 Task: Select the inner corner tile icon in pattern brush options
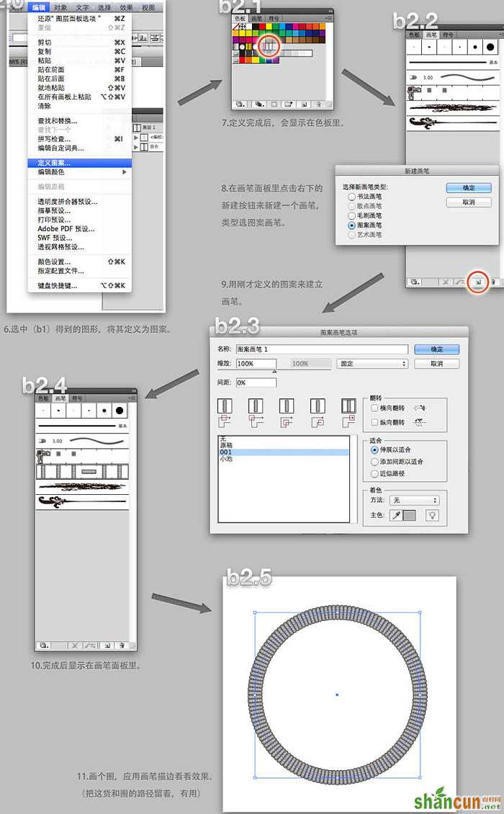coord(287,406)
